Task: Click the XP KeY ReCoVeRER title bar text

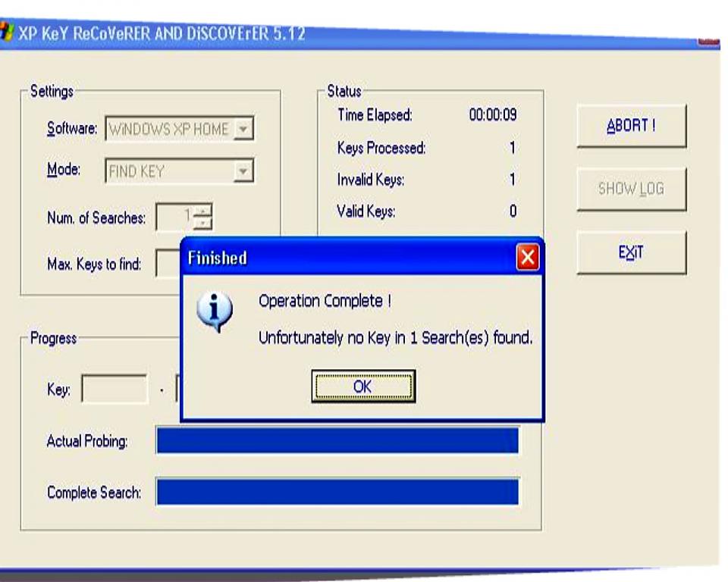Action: [162, 34]
